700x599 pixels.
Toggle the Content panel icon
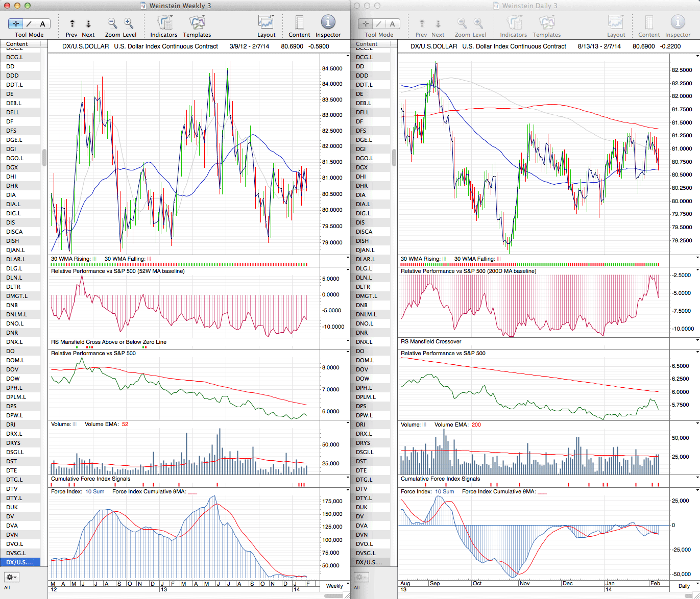[299, 23]
